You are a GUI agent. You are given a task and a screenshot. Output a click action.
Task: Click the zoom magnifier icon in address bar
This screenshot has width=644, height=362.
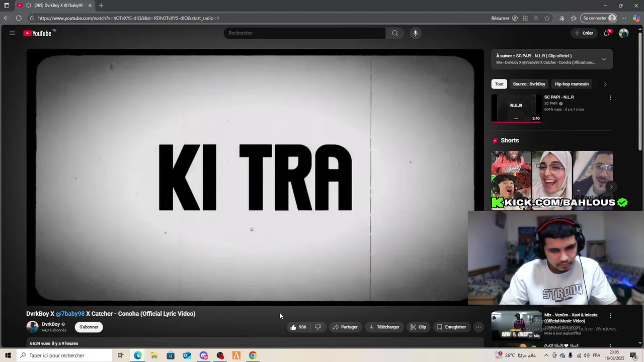536,18
